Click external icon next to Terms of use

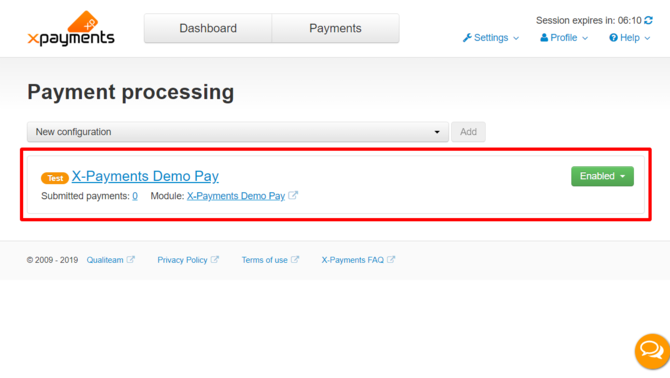pos(295,259)
